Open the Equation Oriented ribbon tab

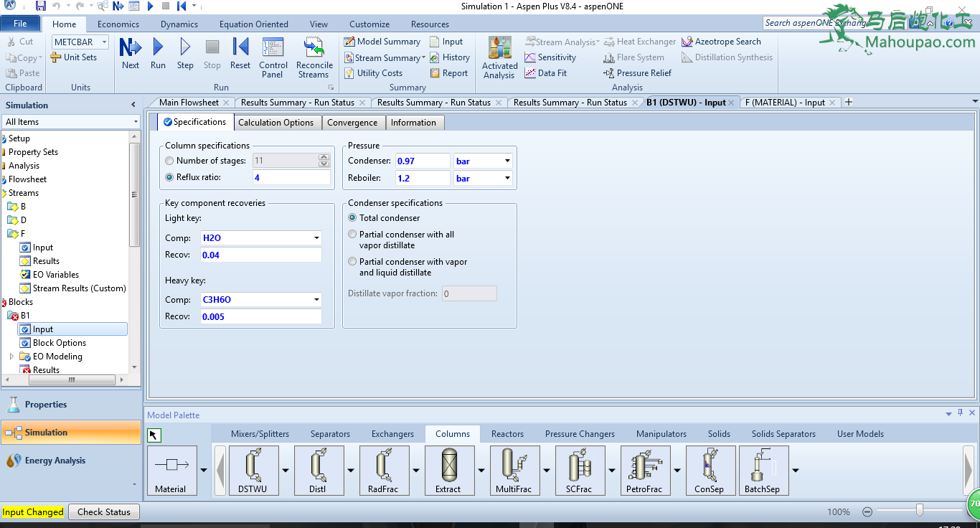pyautogui.click(x=254, y=24)
